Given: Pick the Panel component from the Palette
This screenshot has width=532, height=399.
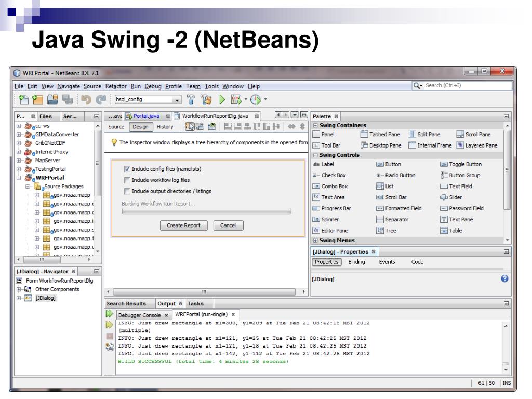Looking at the screenshot, I should point(323,135).
